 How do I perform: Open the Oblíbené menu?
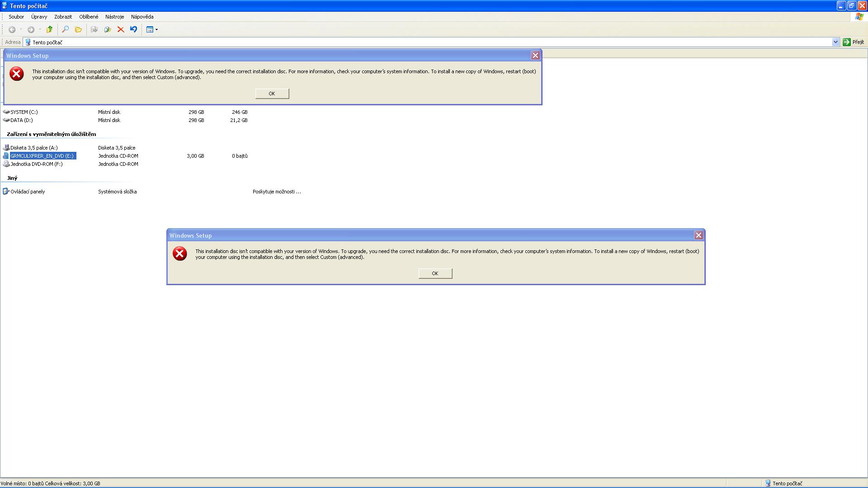click(89, 17)
